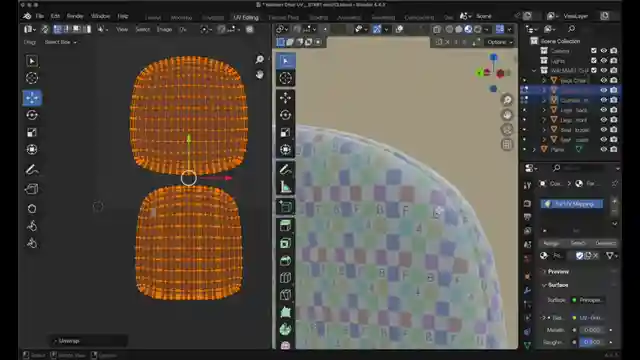Hide the Seat board object with eye icon
640x360 pixels.
coord(604,129)
